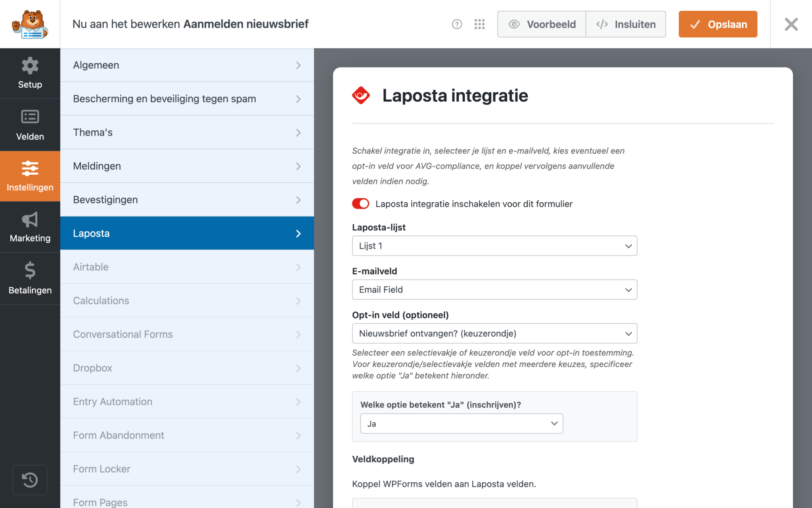This screenshot has width=812, height=508.
Task: Click the Dropbox row chevron
Action: [298, 368]
